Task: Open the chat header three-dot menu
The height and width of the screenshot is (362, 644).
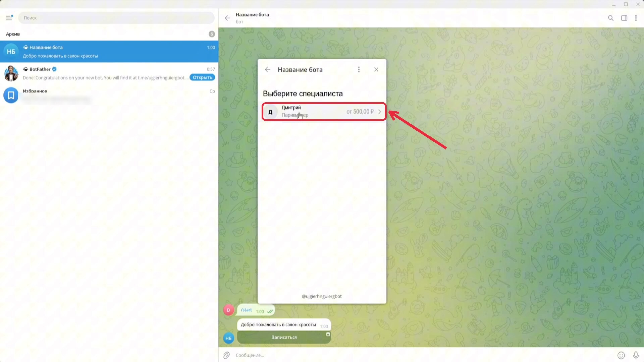Action: pyautogui.click(x=636, y=18)
